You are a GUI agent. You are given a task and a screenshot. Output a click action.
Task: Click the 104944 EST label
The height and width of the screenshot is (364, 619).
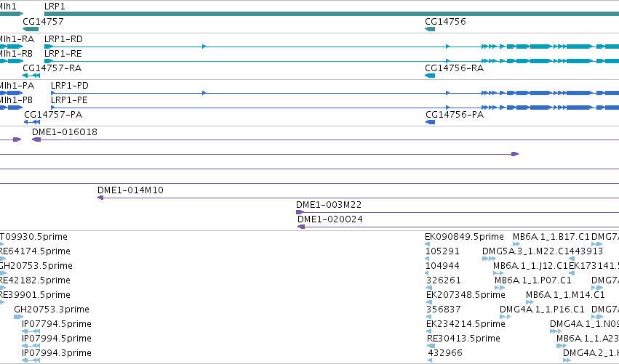tap(442, 266)
